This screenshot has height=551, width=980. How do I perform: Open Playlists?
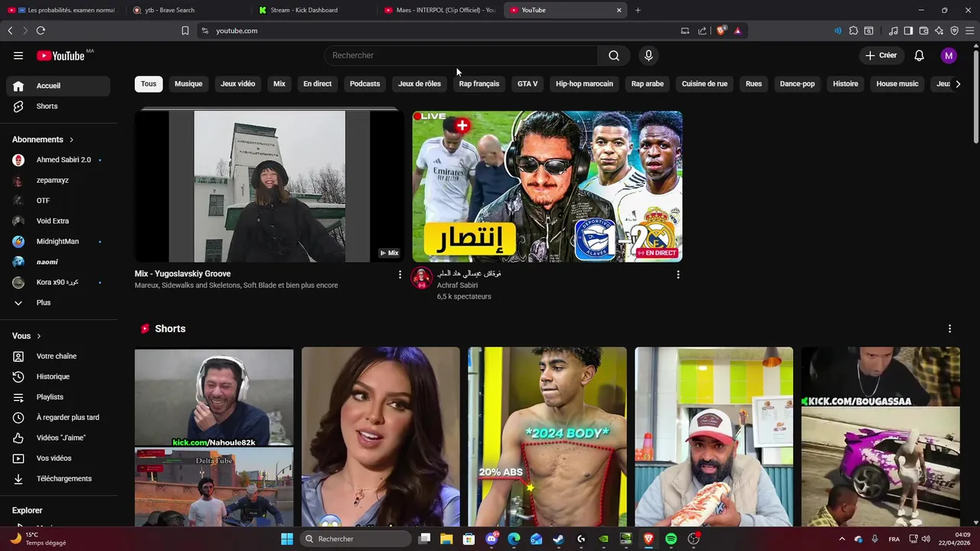pyautogui.click(x=58, y=397)
